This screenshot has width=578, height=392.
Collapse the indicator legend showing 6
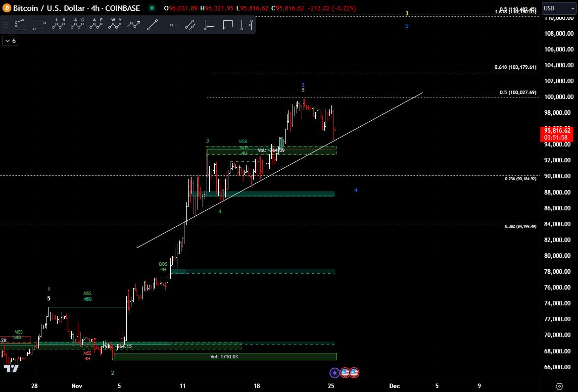(10, 41)
